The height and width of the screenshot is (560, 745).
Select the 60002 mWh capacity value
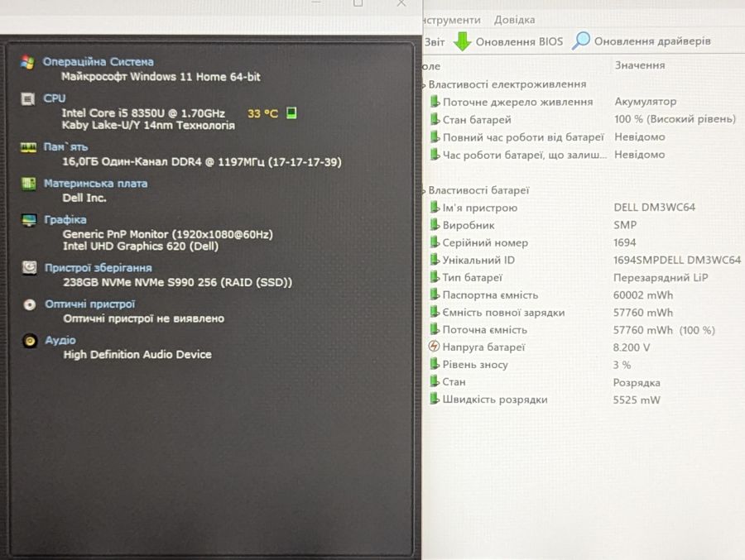(x=643, y=295)
